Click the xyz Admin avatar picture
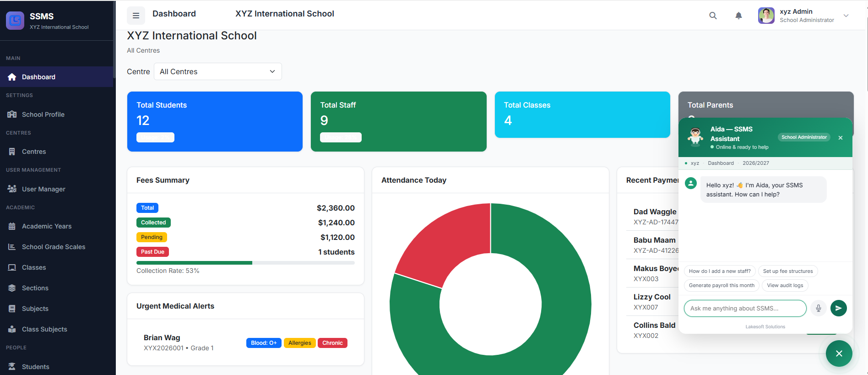This screenshot has width=868, height=375. click(766, 16)
